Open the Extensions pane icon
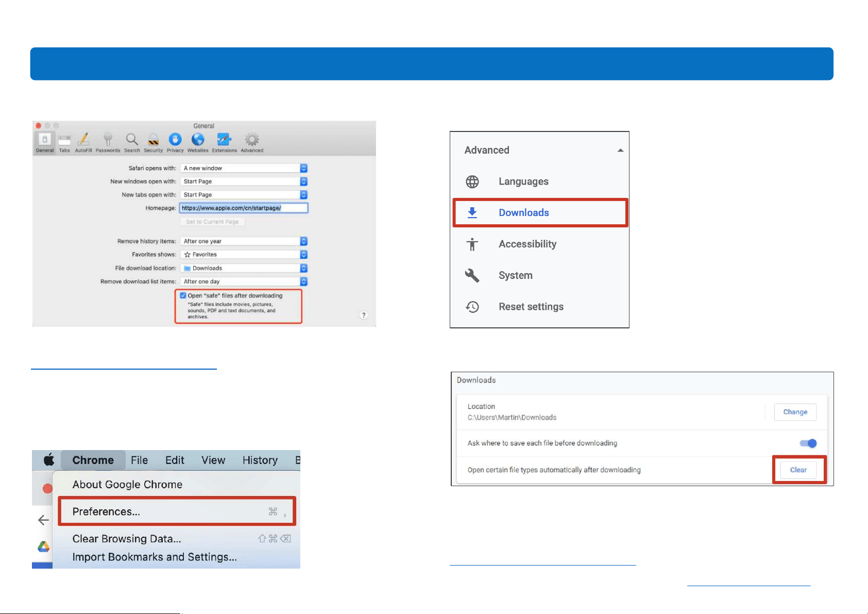This screenshot has height=614, width=868. (224, 143)
